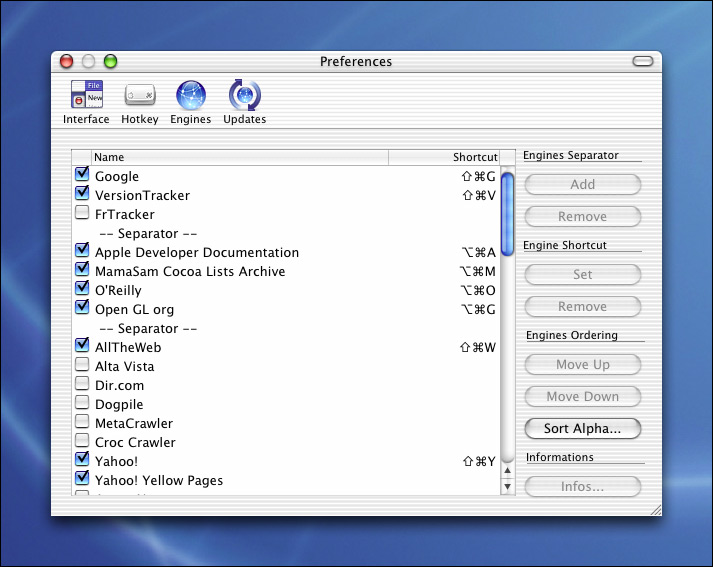Click the ⌥⌘O shortcut cell
The height and width of the screenshot is (567, 713).
478,291
